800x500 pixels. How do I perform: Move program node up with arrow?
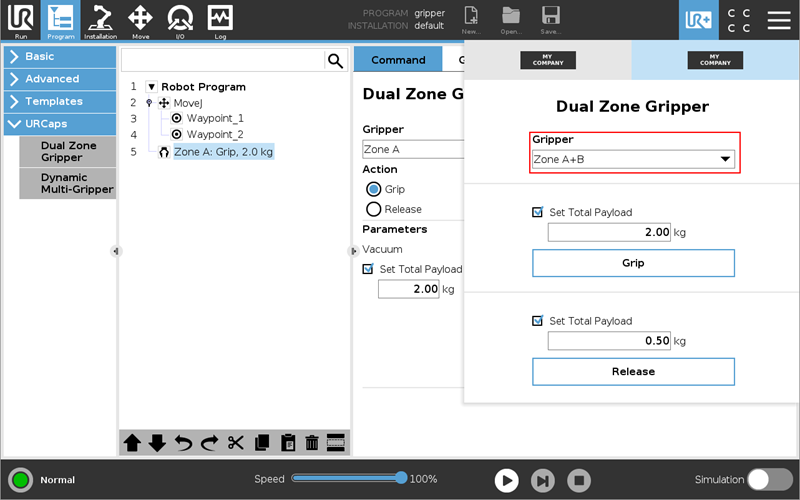(132, 443)
